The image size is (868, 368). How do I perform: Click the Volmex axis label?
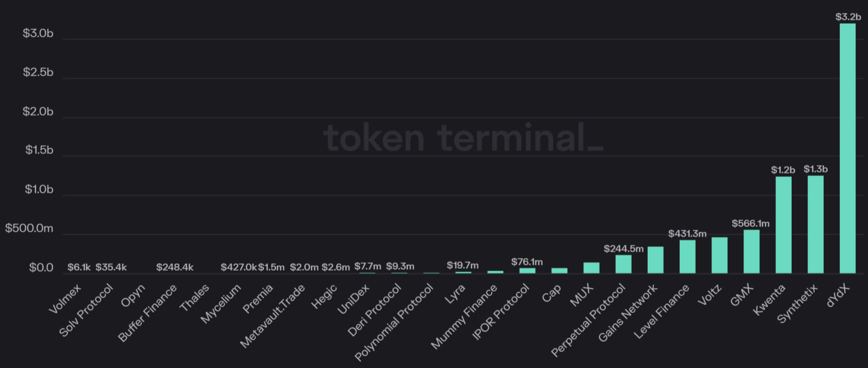coord(66,299)
